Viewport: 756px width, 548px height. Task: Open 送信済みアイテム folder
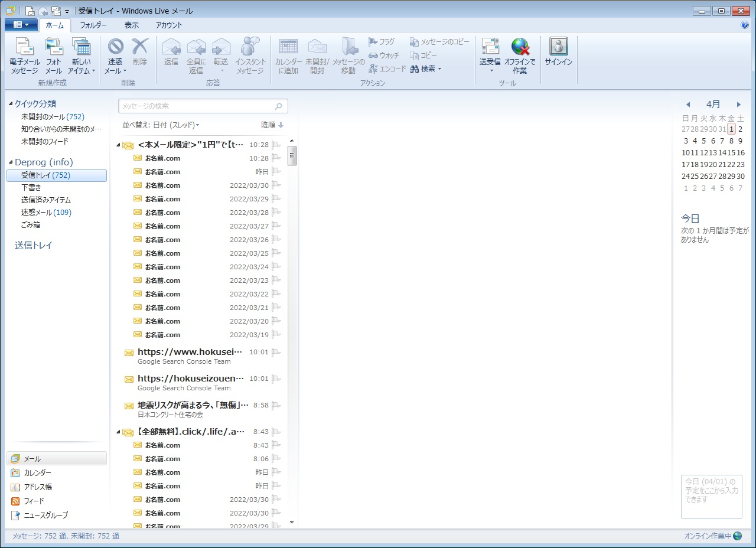point(46,200)
